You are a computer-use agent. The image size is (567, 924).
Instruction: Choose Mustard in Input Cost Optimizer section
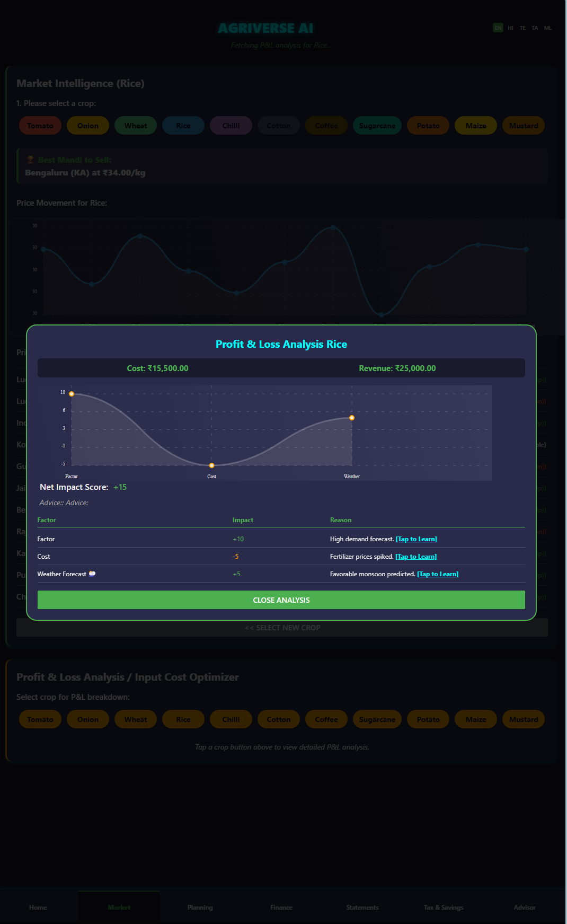coord(524,719)
